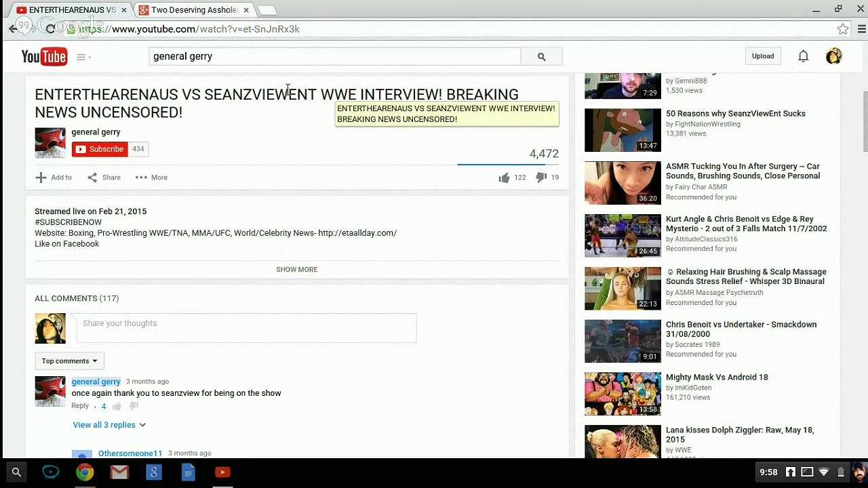Open the etaallday.com website link
This screenshot has width=868, height=488.
click(357, 233)
